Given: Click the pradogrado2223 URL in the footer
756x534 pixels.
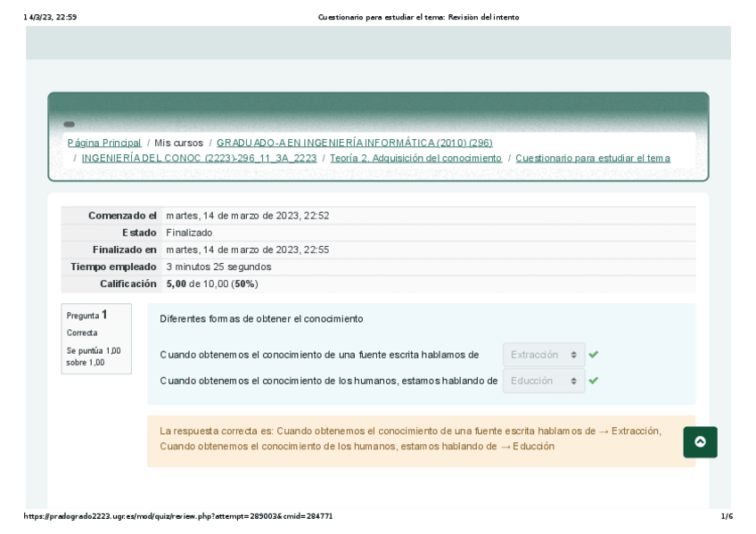Looking at the screenshot, I should (178, 516).
